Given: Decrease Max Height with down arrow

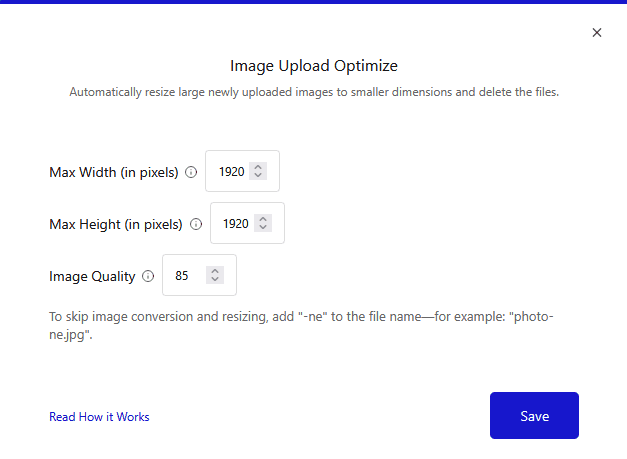Looking at the screenshot, I should point(263,228).
